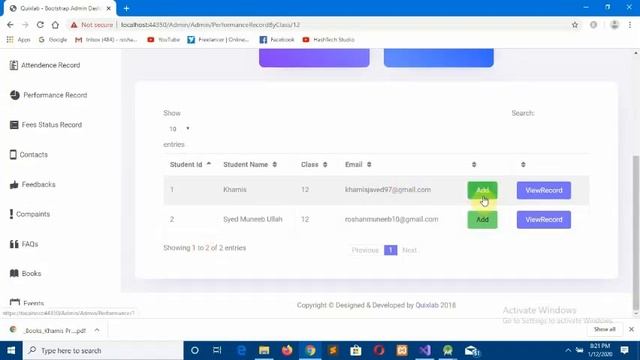The width and height of the screenshot is (640, 360).
Task: Open the Gmail Inbox bookmark
Action: (107, 40)
